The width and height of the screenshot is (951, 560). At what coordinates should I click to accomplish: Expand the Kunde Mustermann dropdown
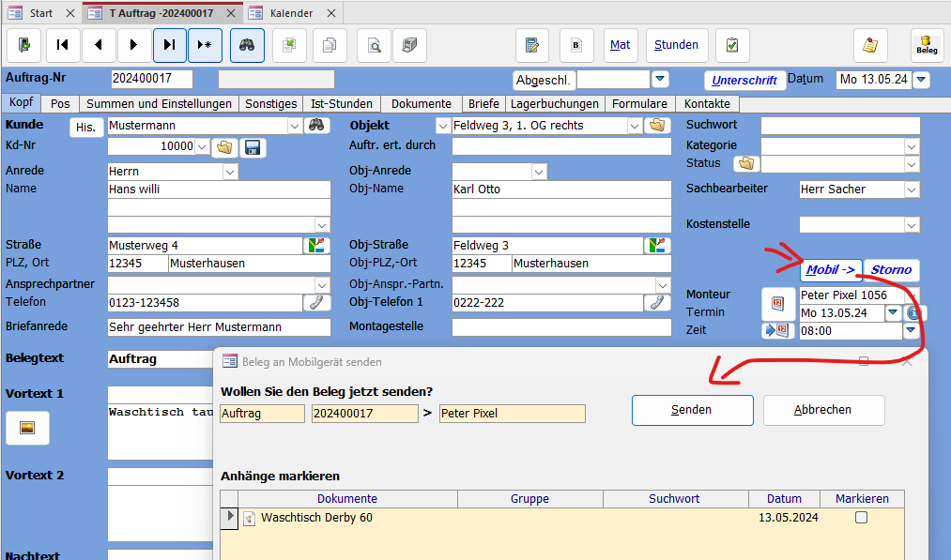(295, 126)
